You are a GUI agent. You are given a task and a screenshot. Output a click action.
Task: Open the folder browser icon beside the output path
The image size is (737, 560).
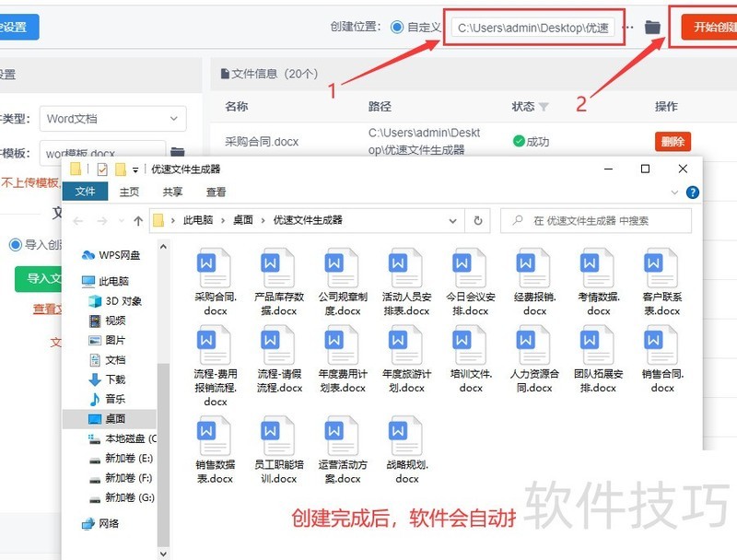pyautogui.click(x=651, y=27)
